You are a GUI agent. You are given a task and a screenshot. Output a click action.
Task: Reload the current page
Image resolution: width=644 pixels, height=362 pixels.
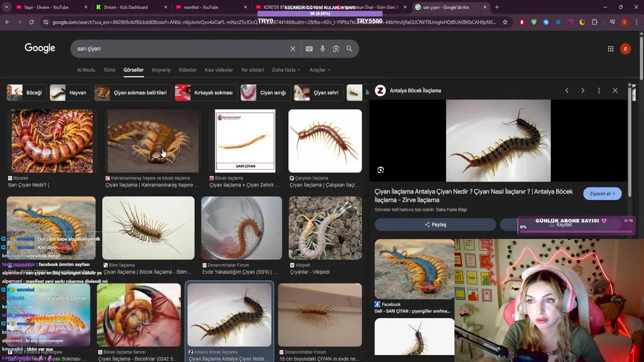31,22
